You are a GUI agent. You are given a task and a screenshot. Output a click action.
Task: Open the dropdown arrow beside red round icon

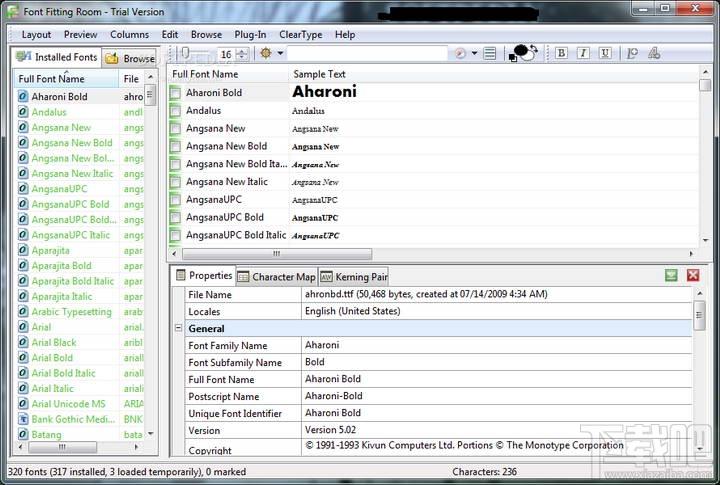click(x=474, y=53)
